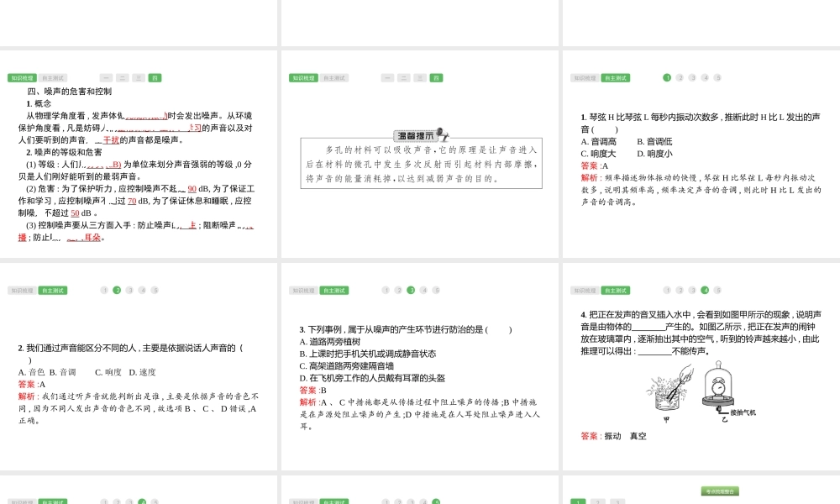The height and width of the screenshot is (504, 840).
Task: Click green circle 1 on question 1 slide
Action: click(x=667, y=77)
